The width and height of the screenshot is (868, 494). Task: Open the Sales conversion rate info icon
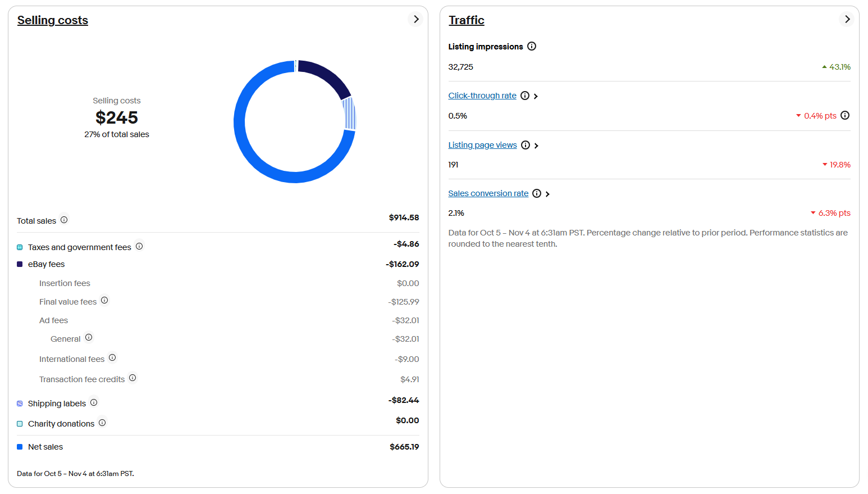click(537, 193)
